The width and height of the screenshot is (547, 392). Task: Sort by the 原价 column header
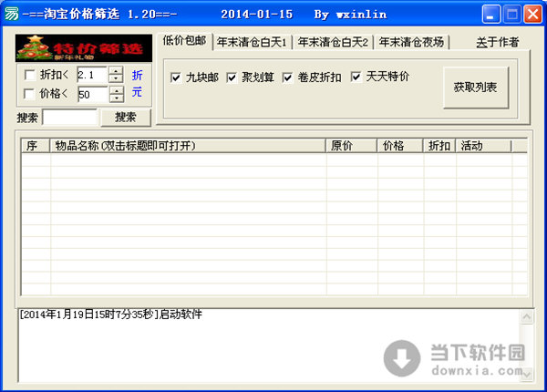point(351,146)
